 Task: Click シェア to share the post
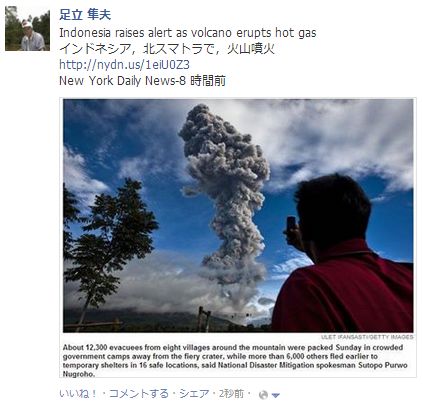[194, 394]
